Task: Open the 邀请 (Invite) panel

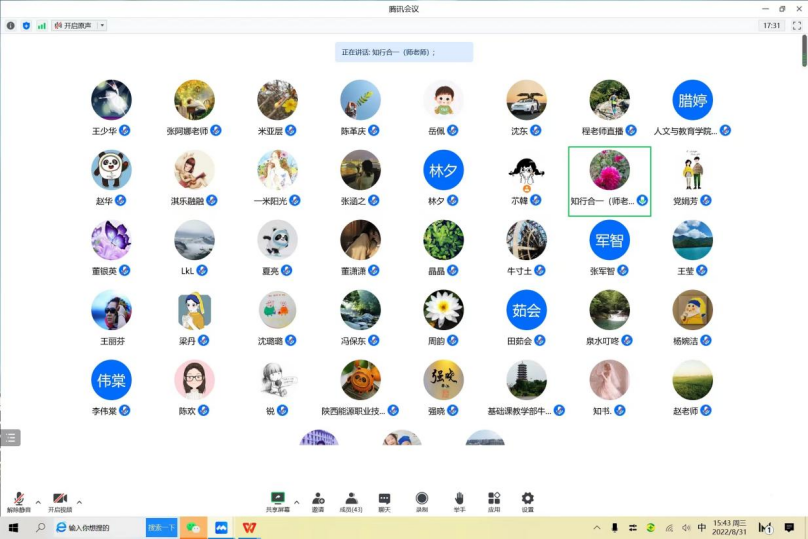Action: coord(317,501)
